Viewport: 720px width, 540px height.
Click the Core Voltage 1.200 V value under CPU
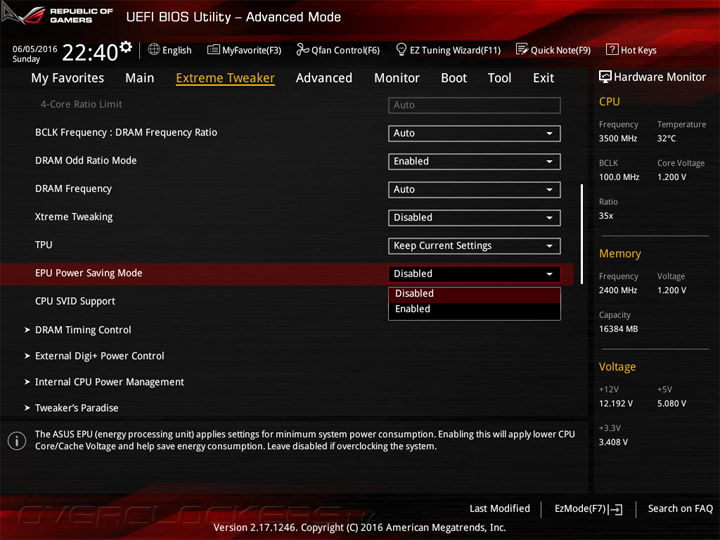coord(672,177)
